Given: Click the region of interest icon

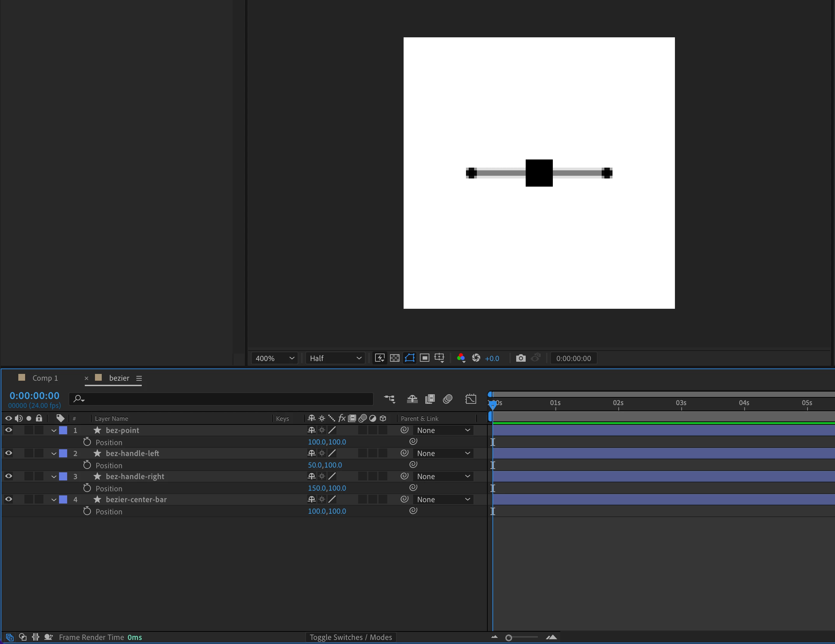Looking at the screenshot, I should tap(424, 358).
